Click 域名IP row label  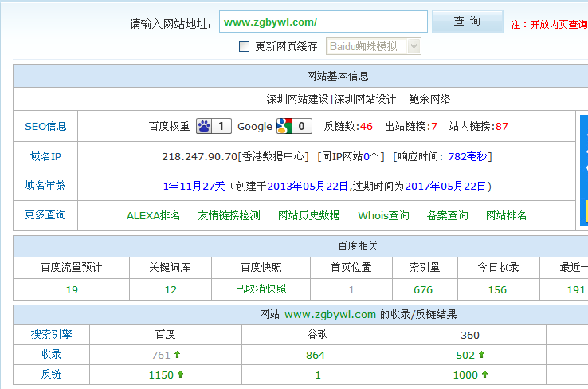click(x=45, y=156)
